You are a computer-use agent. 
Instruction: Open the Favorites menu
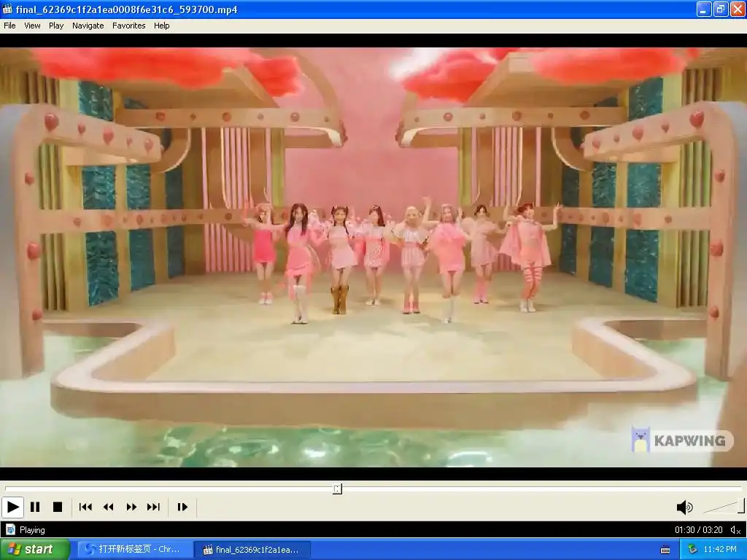129,26
